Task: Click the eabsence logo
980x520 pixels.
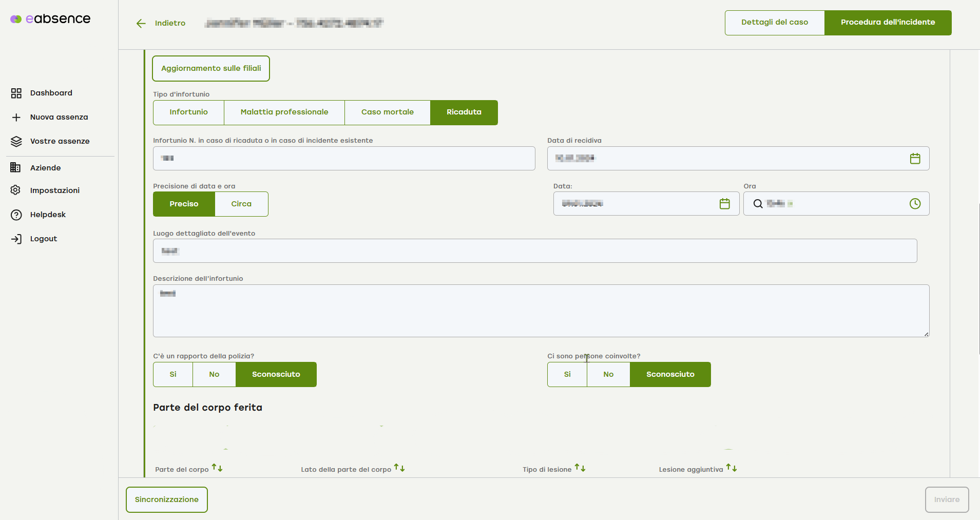Action: point(50,19)
